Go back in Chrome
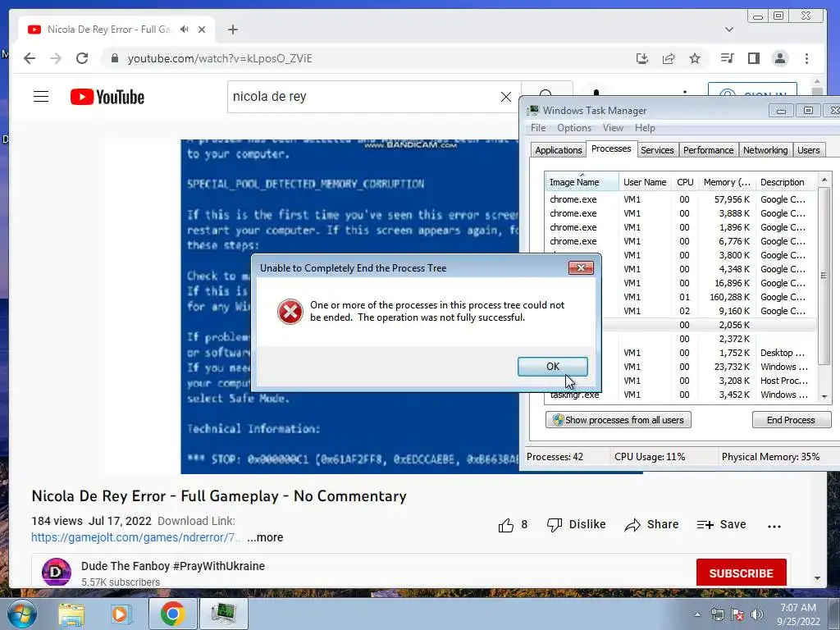Screen dimensions: 840x630 coord(30,58)
